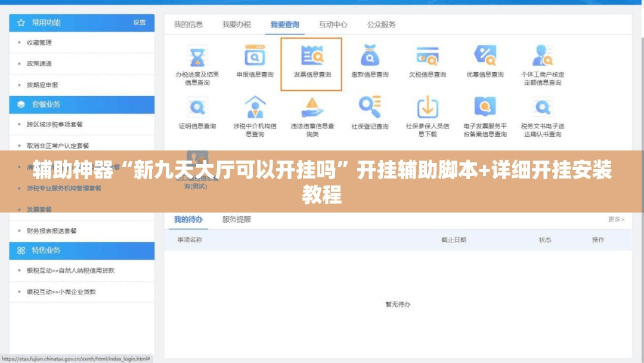The image size is (644, 363).
Task: Click the cube icon beside 套餐业务
Action: (21, 104)
